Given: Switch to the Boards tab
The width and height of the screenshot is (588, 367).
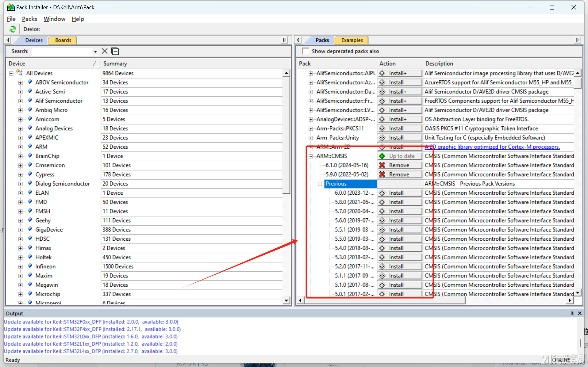Looking at the screenshot, I should tap(63, 40).
